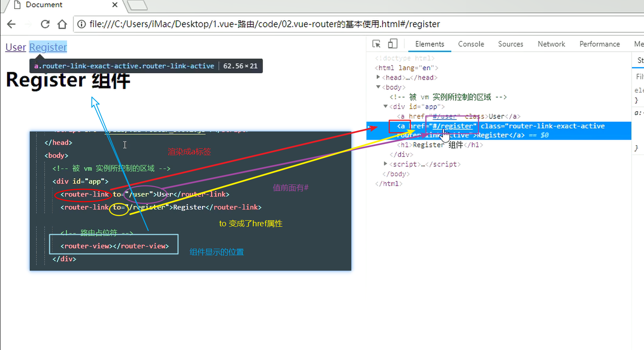
Task: Select the html lang="en" line
Action: pyautogui.click(x=407, y=68)
